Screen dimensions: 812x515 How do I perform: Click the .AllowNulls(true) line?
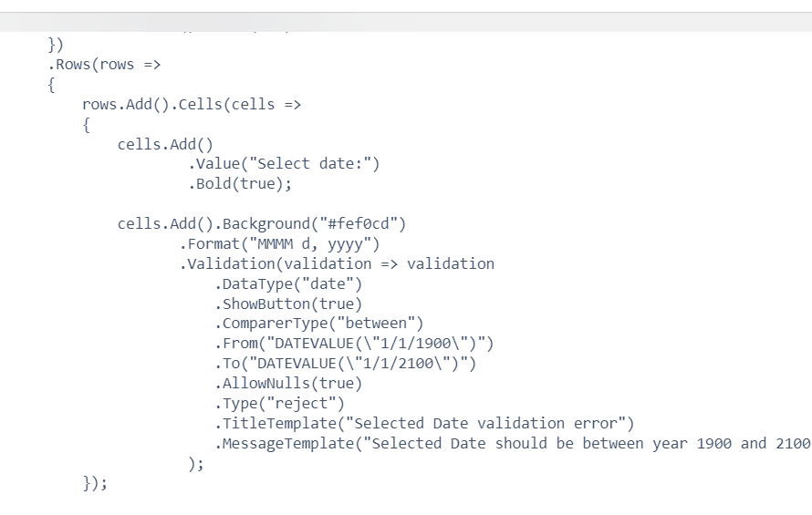(x=288, y=384)
